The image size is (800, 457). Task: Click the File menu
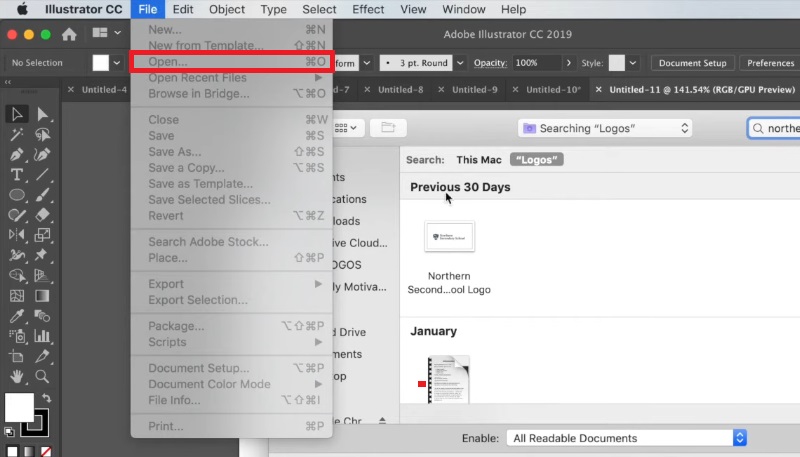[148, 9]
